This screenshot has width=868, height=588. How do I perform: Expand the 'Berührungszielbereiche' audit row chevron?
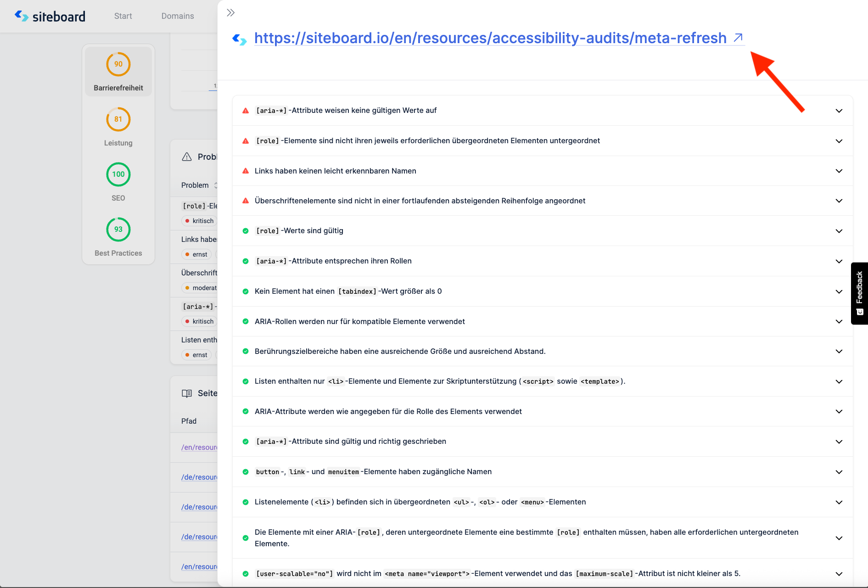[839, 351]
